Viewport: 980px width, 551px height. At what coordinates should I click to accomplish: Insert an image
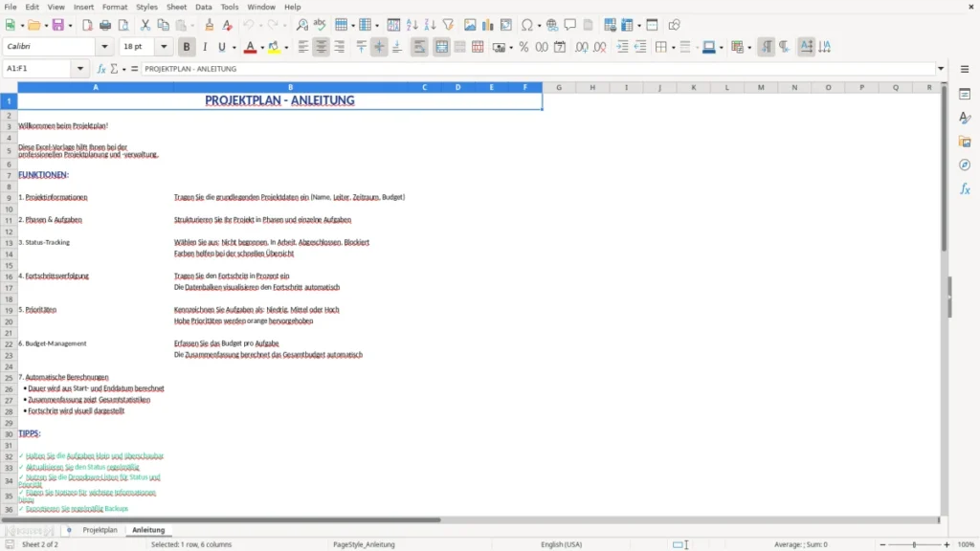pyautogui.click(x=470, y=25)
